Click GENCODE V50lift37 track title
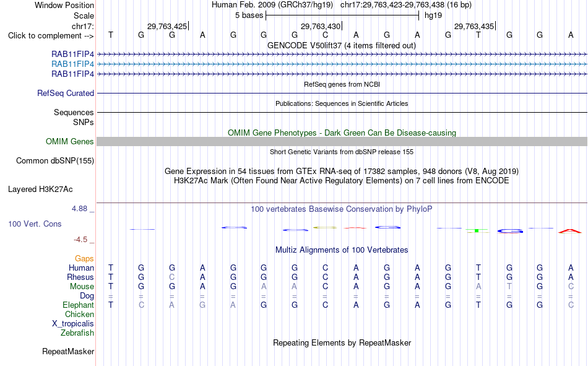 pyautogui.click(x=342, y=45)
